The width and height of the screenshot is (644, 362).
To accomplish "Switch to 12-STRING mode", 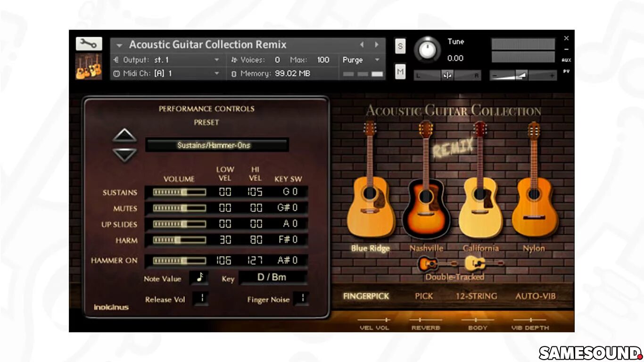I will [476, 296].
